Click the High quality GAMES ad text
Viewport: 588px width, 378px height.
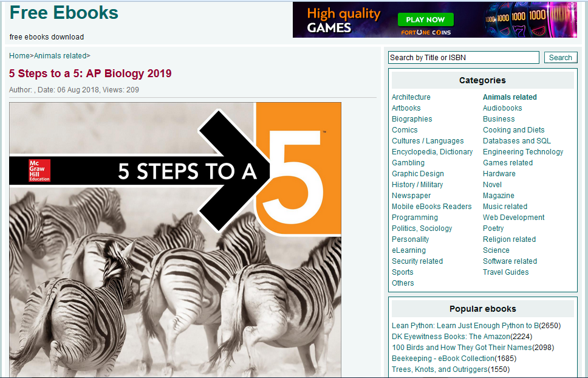pos(343,20)
